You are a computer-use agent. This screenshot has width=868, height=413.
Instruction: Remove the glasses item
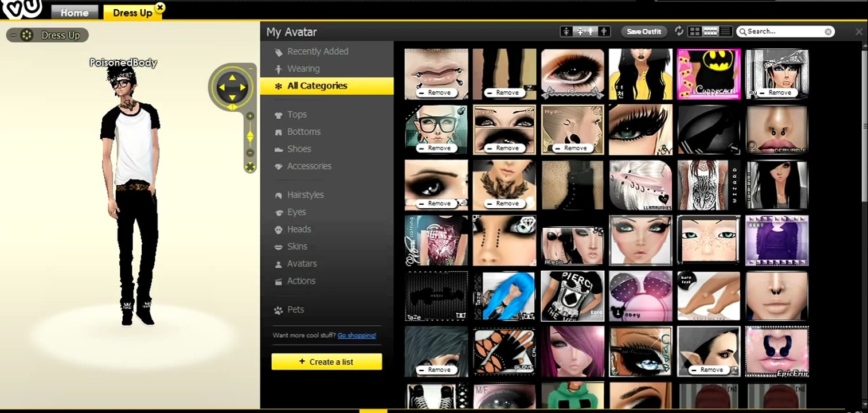[435, 148]
